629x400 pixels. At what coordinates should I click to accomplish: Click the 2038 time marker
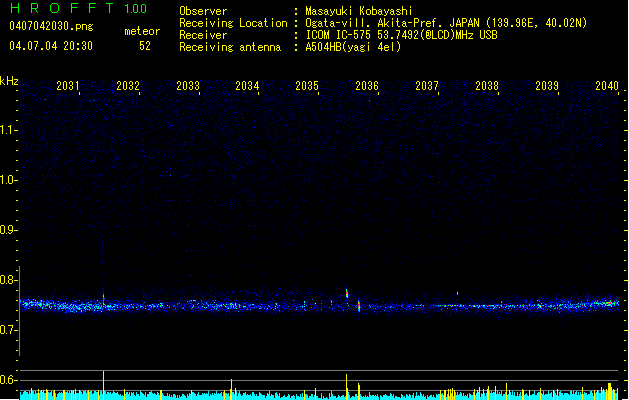point(487,86)
